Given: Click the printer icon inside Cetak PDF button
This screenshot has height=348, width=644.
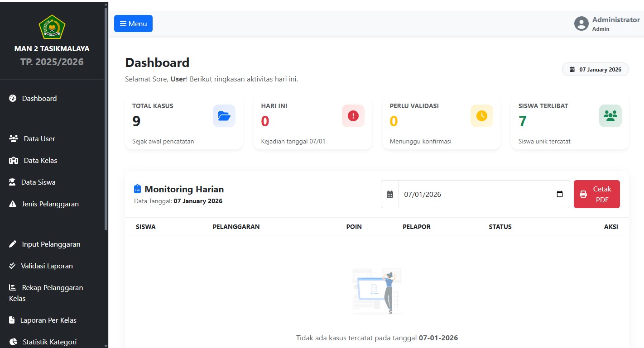Looking at the screenshot, I should pyautogui.click(x=583, y=194).
